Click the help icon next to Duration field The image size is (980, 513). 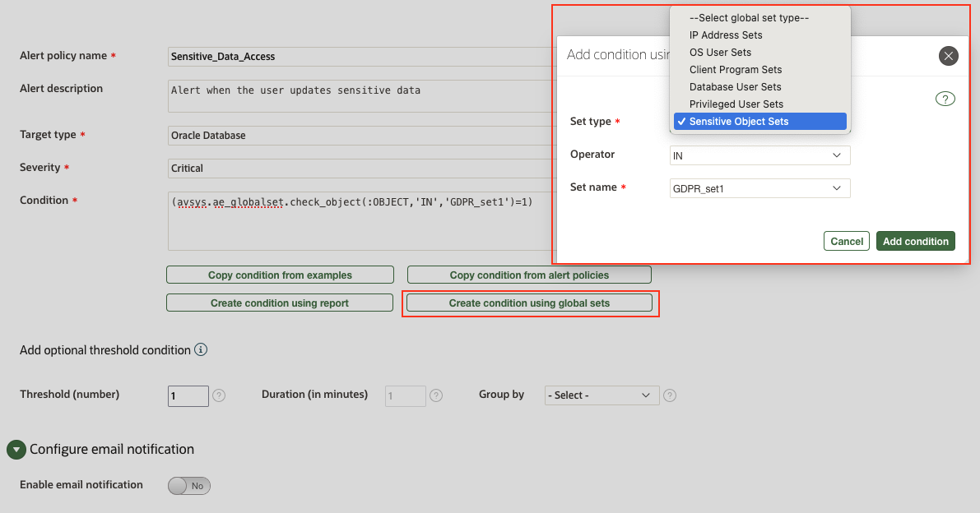coord(436,395)
